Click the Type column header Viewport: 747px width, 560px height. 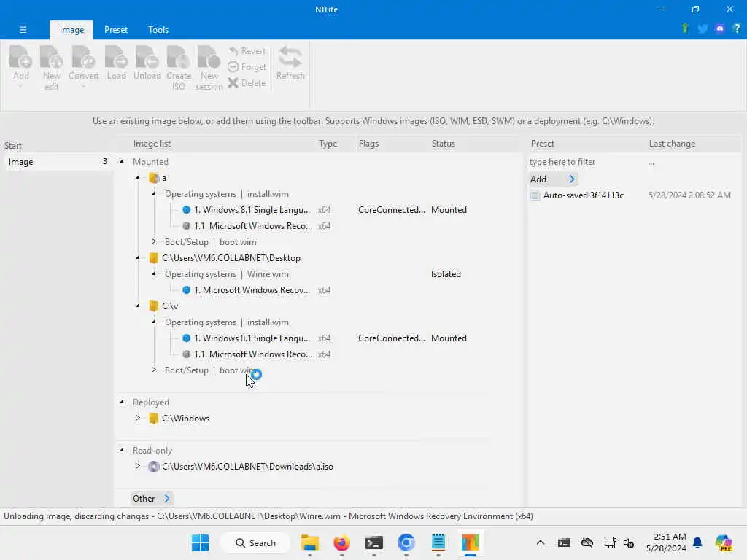328,144
